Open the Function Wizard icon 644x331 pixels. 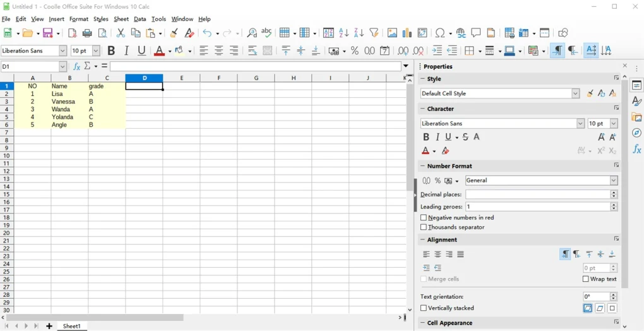[76, 66]
